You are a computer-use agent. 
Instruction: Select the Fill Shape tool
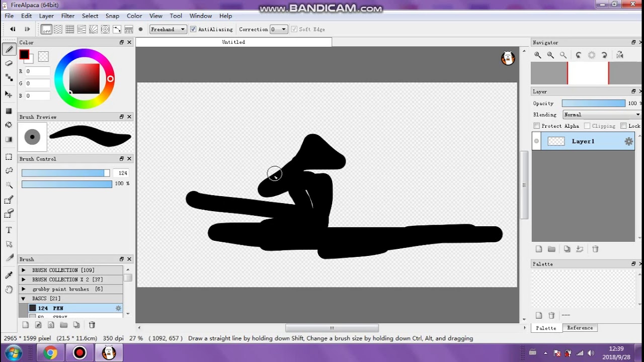pyautogui.click(x=9, y=111)
